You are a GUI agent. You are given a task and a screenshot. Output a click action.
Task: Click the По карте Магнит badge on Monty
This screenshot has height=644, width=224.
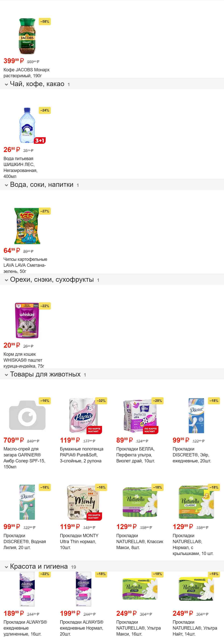[x=94, y=517]
